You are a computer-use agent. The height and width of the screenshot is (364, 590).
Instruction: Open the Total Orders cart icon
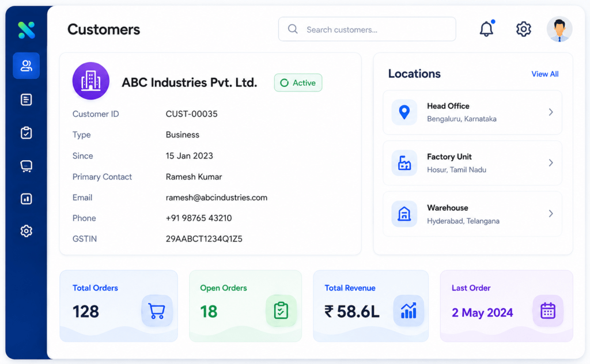[x=157, y=311]
